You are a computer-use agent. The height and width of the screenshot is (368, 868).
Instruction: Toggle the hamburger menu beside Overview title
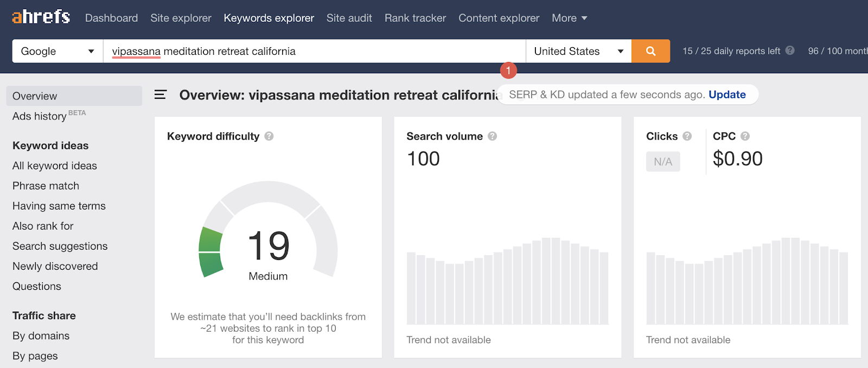pos(160,94)
